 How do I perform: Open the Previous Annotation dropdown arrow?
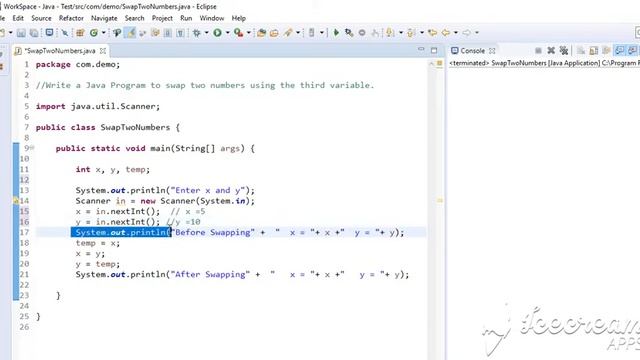(x=422, y=32)
